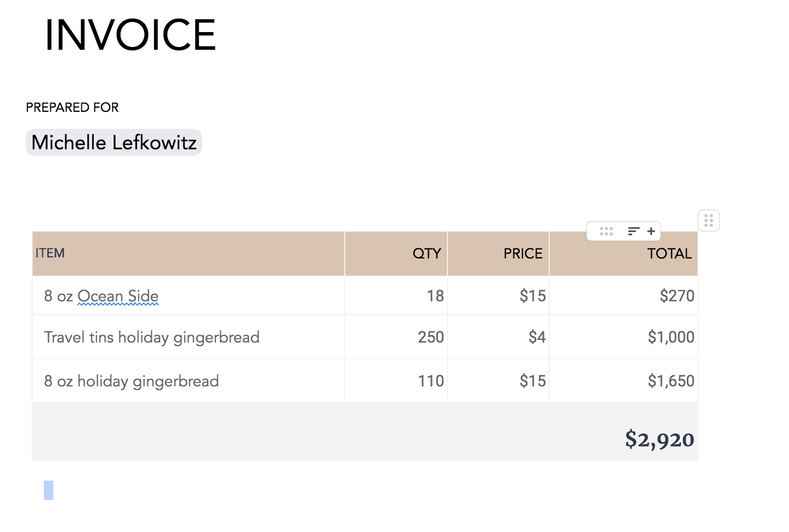Click the 8 oz Ocean Side cell

point(188,295)
